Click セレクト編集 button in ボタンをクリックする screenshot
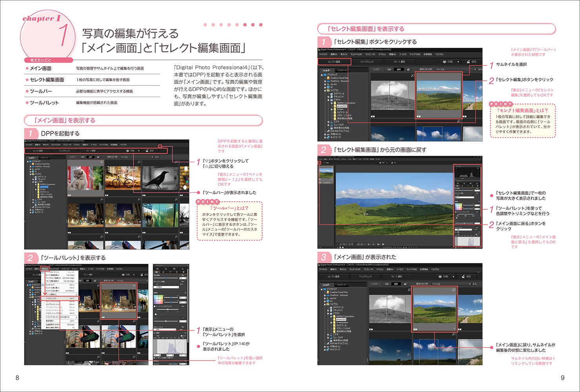This screenshot has height=392, width=580. (334, 62)
